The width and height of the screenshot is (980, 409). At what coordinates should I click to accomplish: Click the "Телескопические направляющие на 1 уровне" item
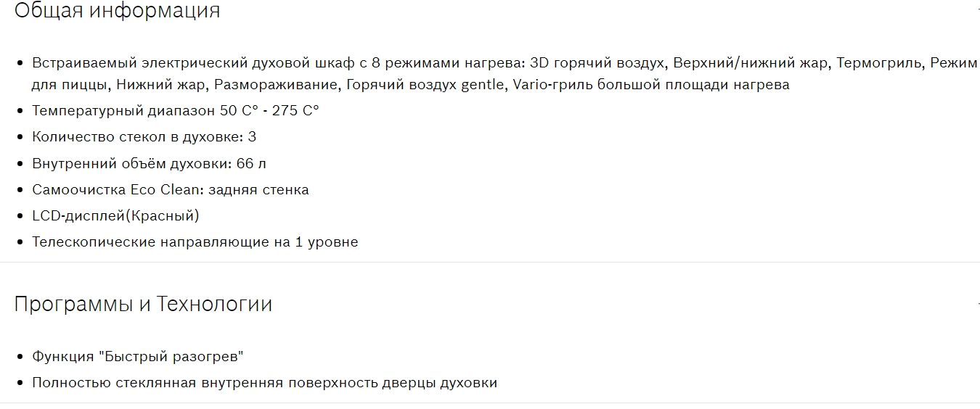(195, 241)
